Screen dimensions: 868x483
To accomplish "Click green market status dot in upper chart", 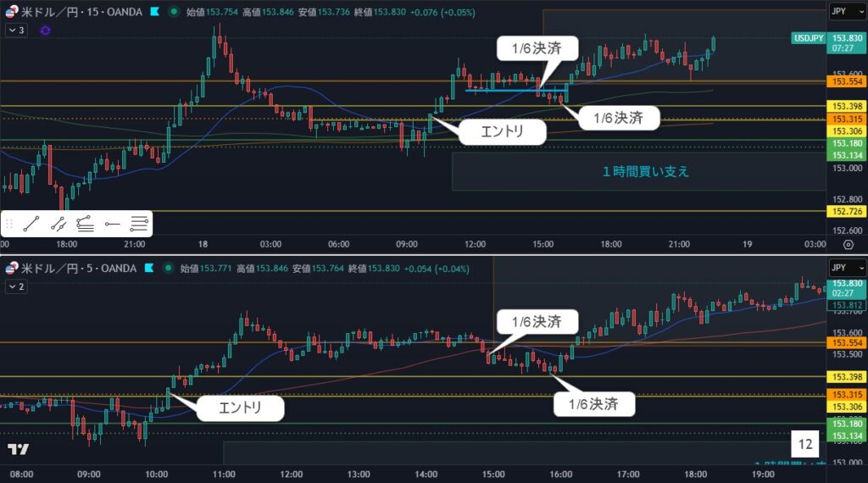I will tap(174, 13).
